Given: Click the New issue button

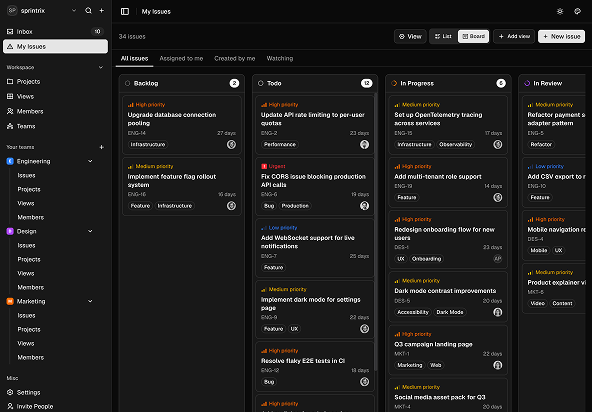Looking at the screenshot, I should click(561, 36).
